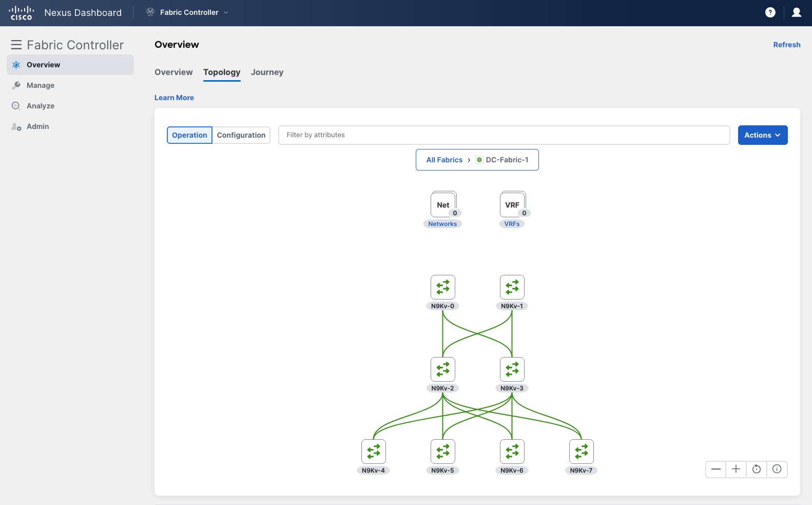
Task: Open the help question mark icon
Action: 770,12
